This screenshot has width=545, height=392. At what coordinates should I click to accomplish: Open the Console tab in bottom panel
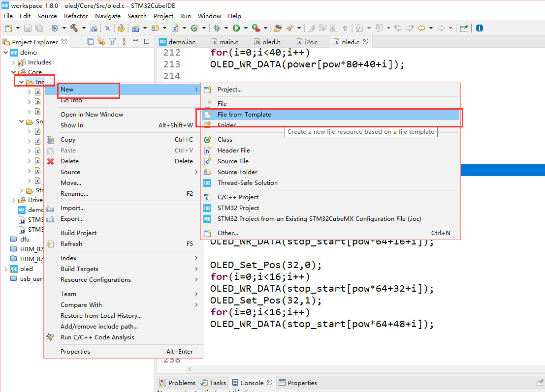pyautogui.click(x=252, y=383)
